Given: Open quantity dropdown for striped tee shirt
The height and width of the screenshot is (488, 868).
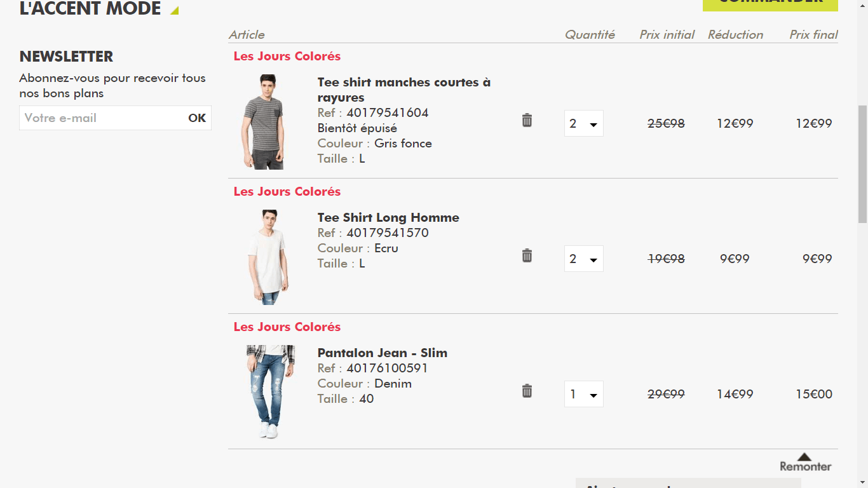Looking at the screenshot, I should pyautogui.click(x=583, y=123).
